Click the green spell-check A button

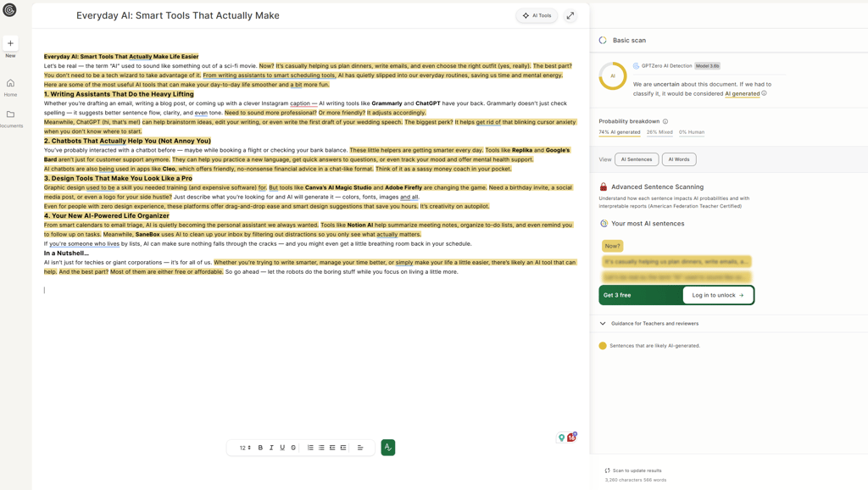388,448
